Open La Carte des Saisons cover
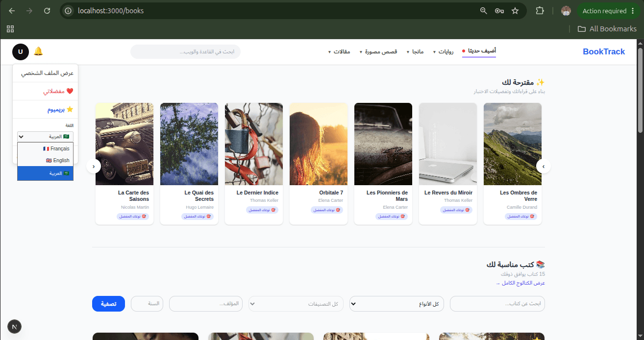Viewport: 644px width, 340px height. pos(124,144)
